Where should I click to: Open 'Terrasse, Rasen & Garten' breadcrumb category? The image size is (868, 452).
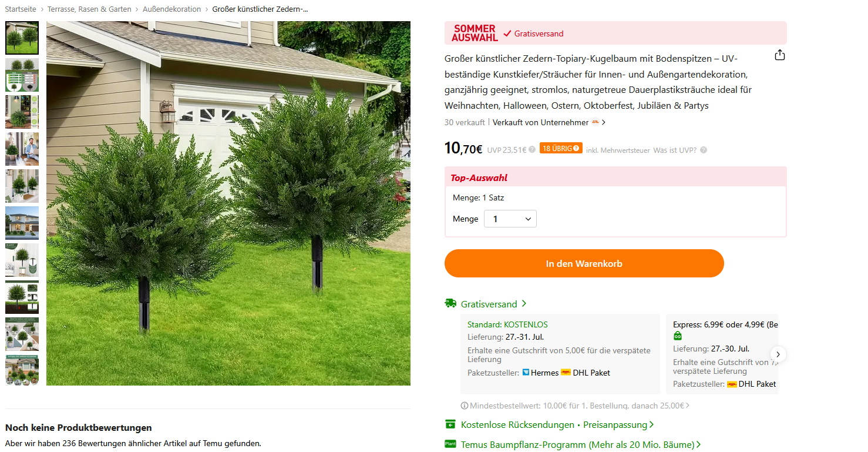(89, 9)
